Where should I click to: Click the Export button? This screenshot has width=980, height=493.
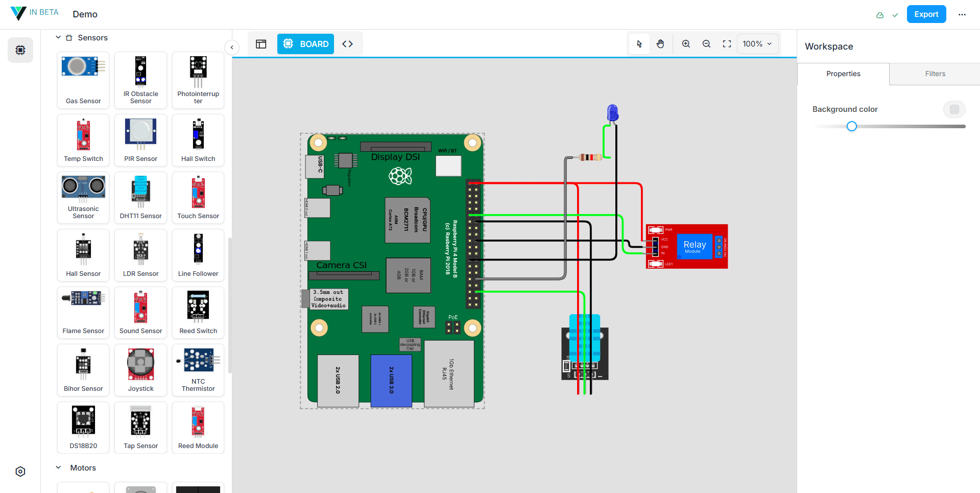926,14
